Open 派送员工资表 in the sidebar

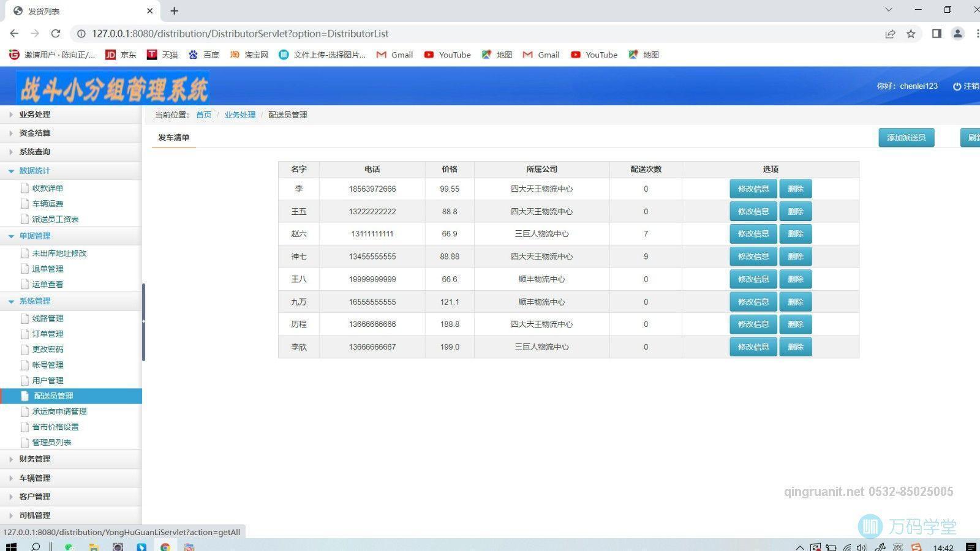coord(55,219)
